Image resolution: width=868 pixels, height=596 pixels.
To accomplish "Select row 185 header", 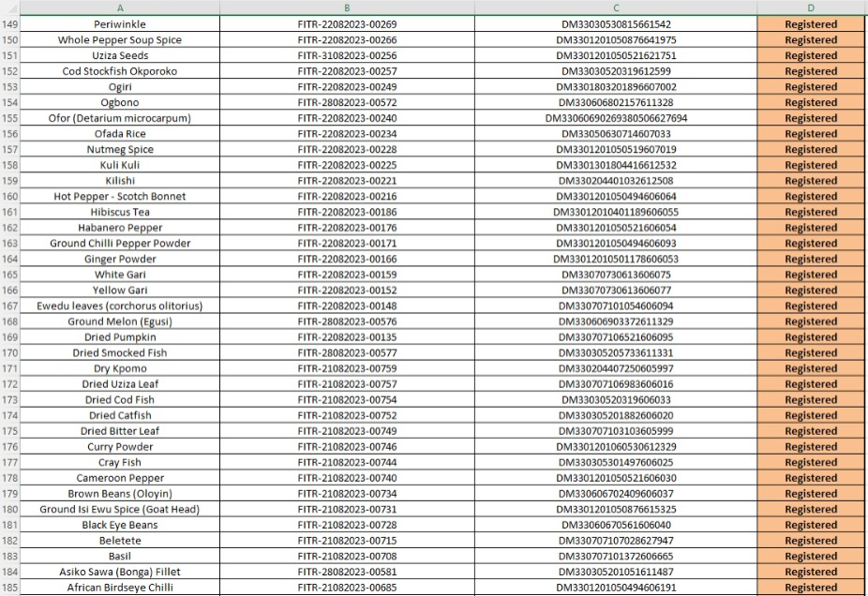I will click(x=10, y=588).
